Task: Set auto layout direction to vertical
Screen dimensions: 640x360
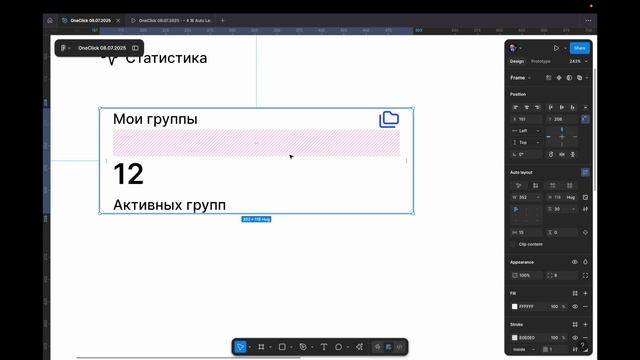Action: click(536, 186)
